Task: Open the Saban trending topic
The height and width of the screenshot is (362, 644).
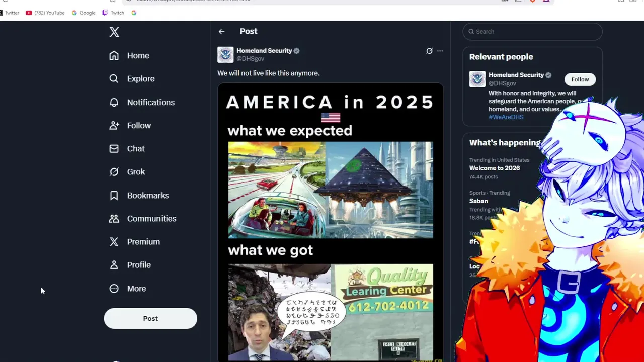Action: [478, 201]
